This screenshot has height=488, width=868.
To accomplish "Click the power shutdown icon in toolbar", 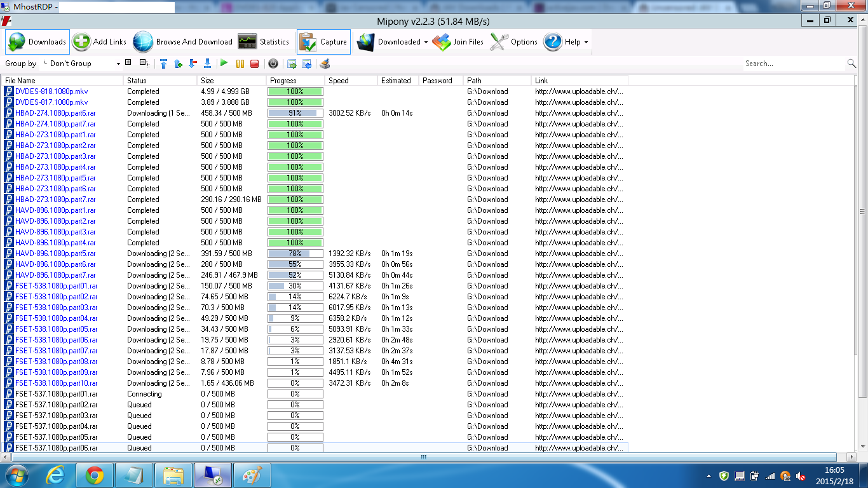I will click(x=273, y=64).
